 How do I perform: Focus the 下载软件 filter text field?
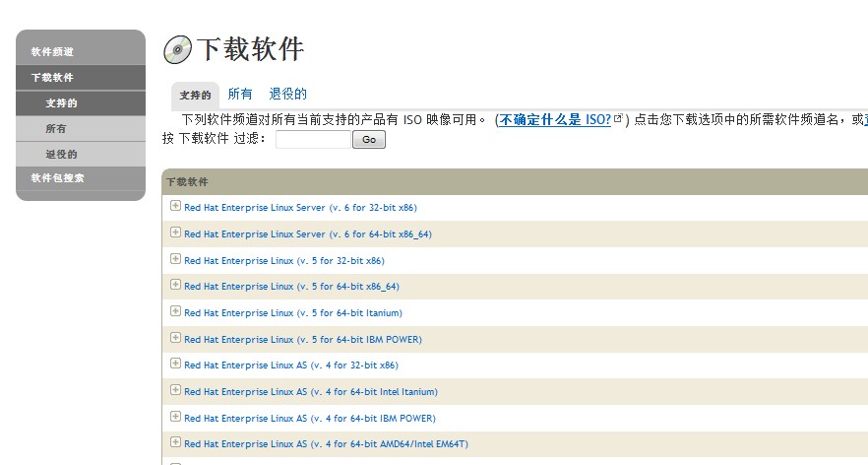[x=313, y=140]
